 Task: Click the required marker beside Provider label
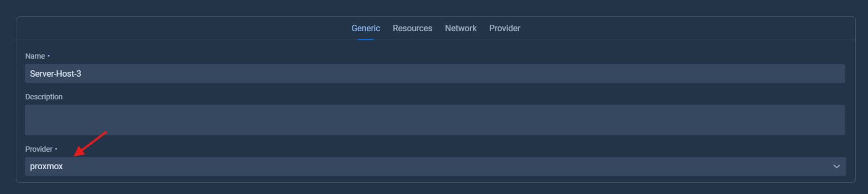56,149
